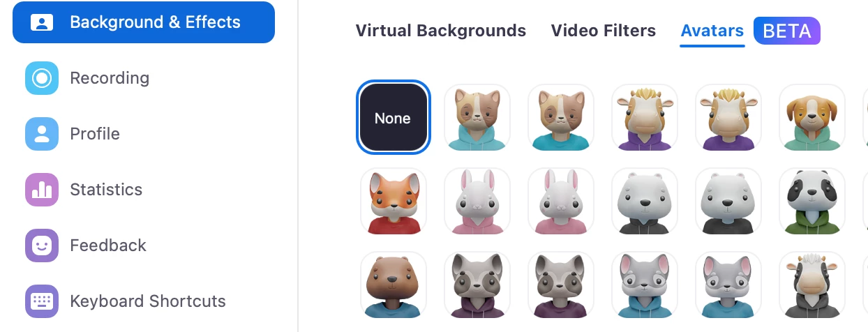The width and height of the screenshot is (868, 332).
Task: Switch to Video Filters tab
Action: (604, 31)
